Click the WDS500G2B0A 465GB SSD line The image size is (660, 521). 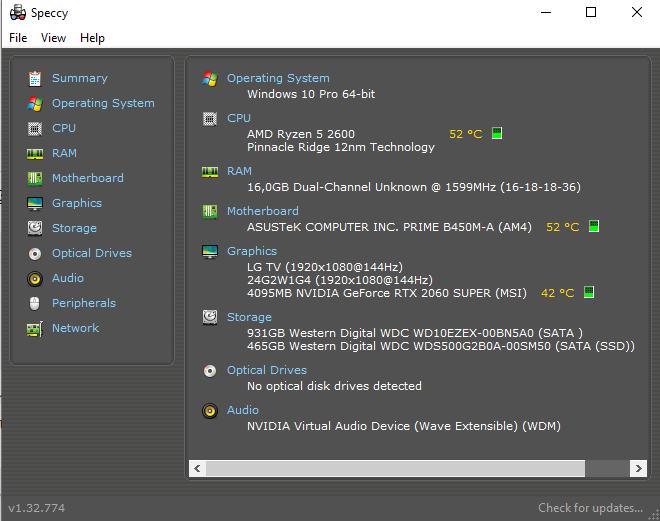441,346
